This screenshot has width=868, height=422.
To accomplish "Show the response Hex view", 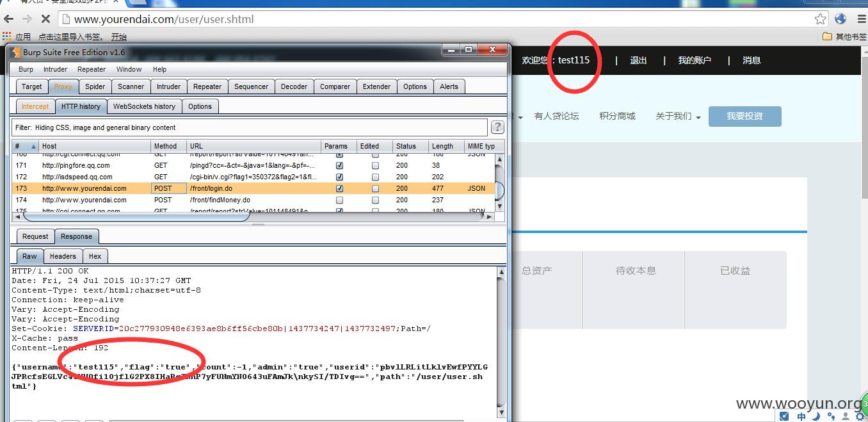I will pos(95,256).
